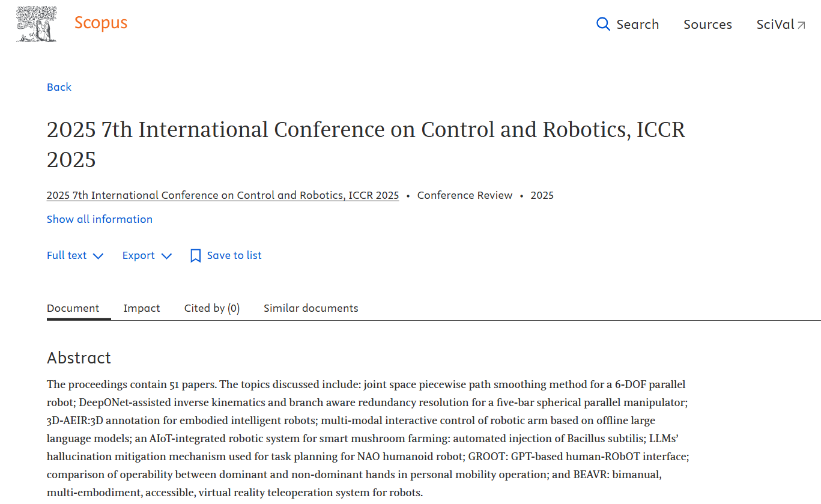This screenshot has height=504, width=821.
Task: Click the magnifying glass search icon
Action: (603, 24)
